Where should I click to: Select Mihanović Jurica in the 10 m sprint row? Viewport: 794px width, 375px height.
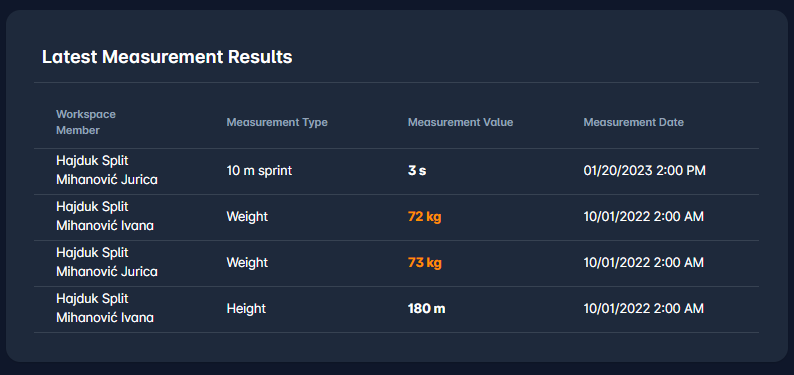[x=107, y=180]
